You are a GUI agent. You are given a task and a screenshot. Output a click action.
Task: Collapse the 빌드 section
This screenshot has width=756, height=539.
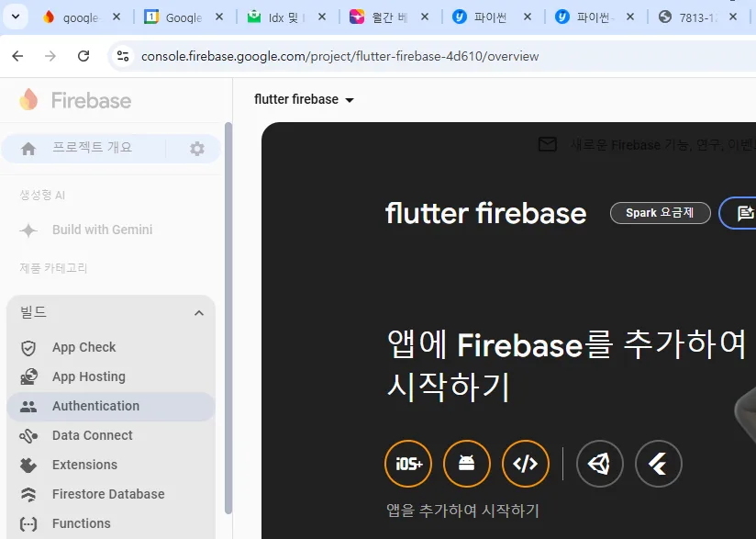[199, 313]
